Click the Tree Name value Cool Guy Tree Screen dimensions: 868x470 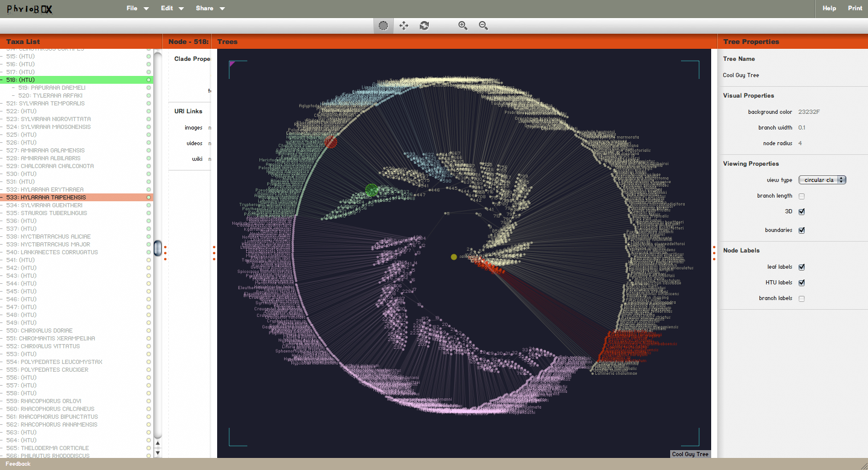741,75
